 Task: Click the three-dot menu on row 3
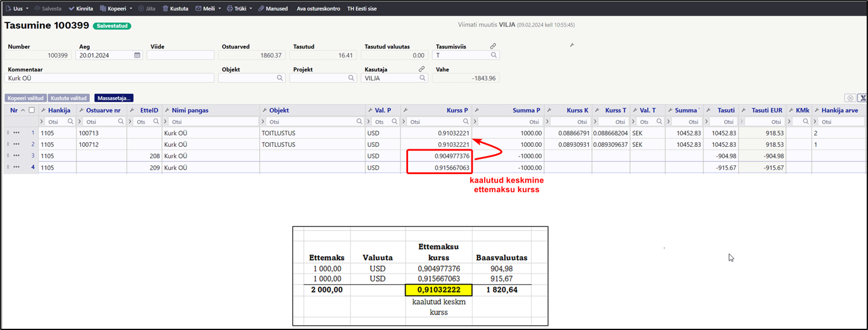point(17,156)
